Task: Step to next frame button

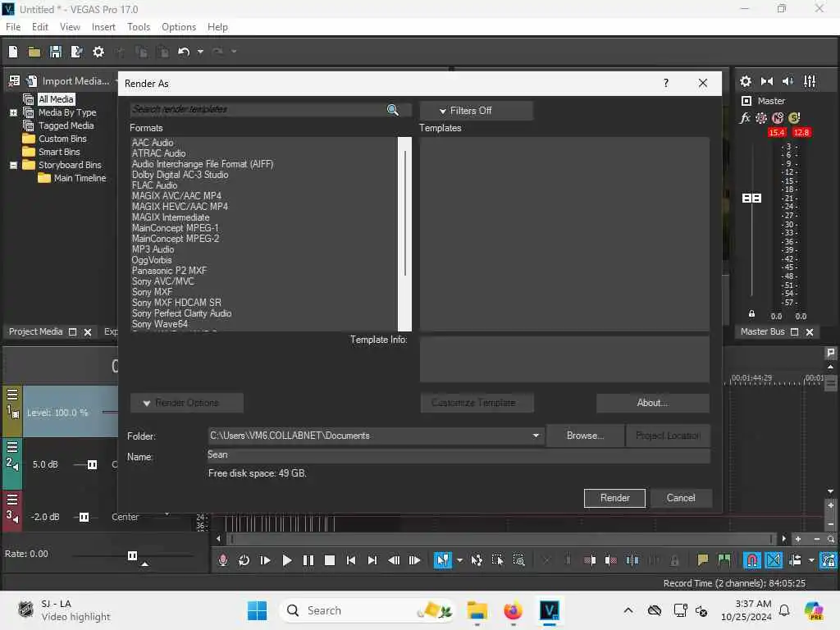Action: [414, 560]
